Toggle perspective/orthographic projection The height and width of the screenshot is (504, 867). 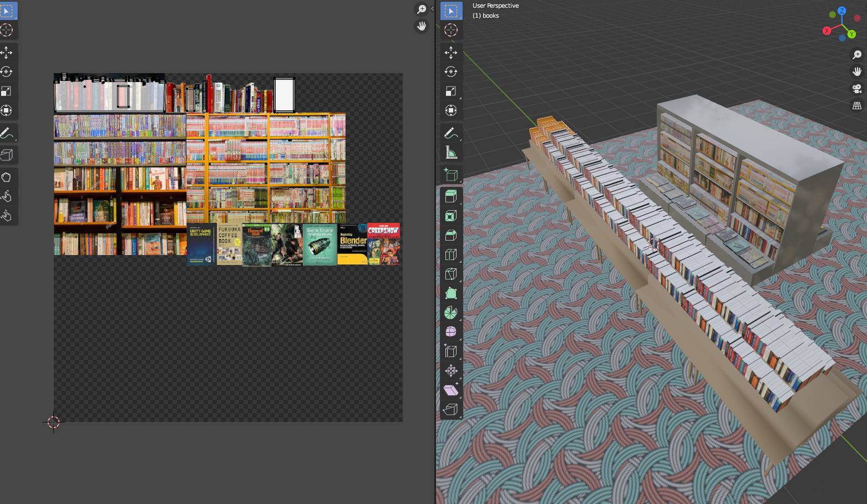click(857, 105)
